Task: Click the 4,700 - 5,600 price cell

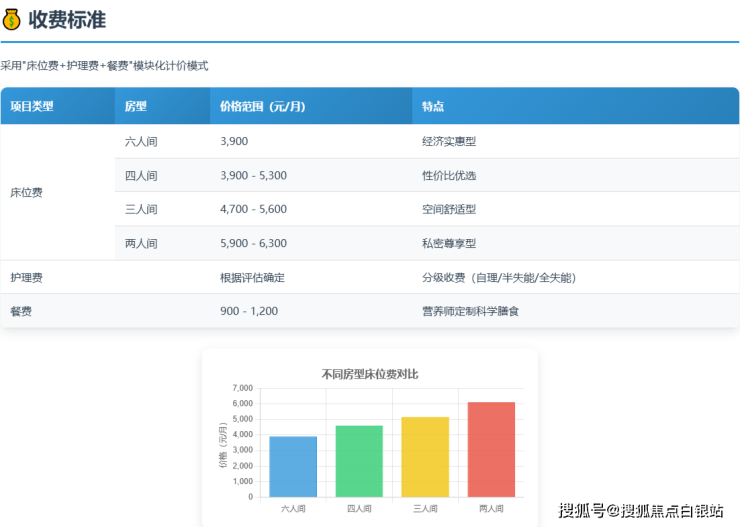Action: [253, 209]
